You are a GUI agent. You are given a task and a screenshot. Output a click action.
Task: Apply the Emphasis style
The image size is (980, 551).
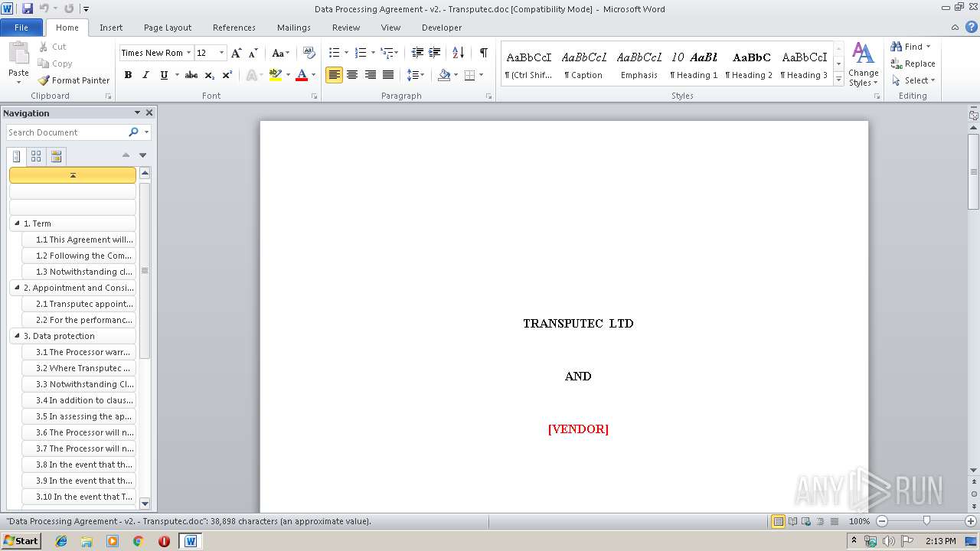coord(639,65)
